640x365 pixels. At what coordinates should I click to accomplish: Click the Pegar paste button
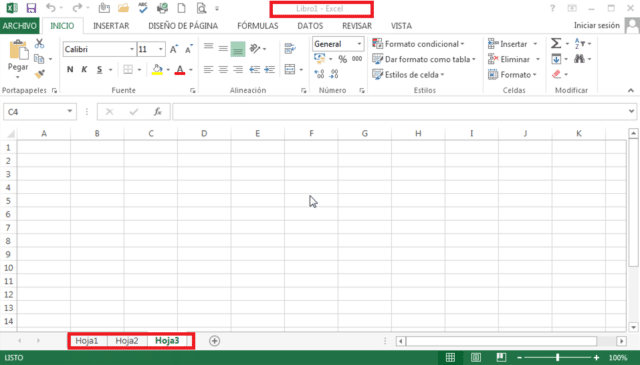coord(18,55)
